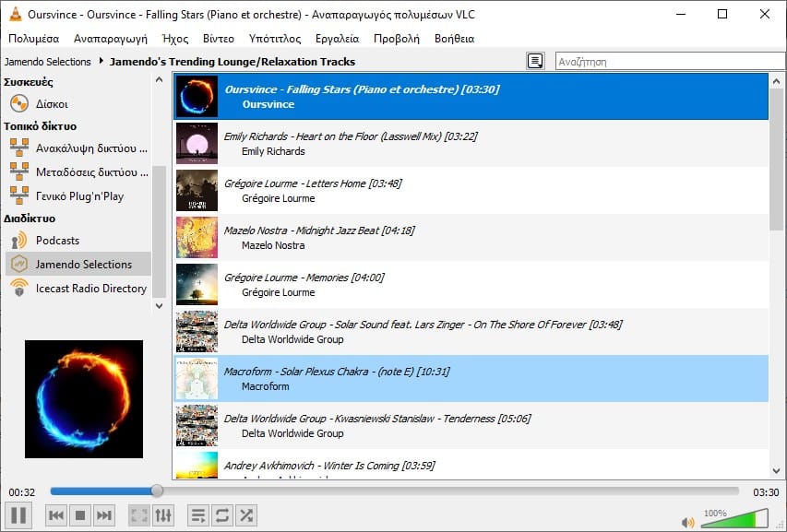Toggle loop playback mode
This screenshot has width=787, height=532.
pyautogui.click(x=221, y=515)
